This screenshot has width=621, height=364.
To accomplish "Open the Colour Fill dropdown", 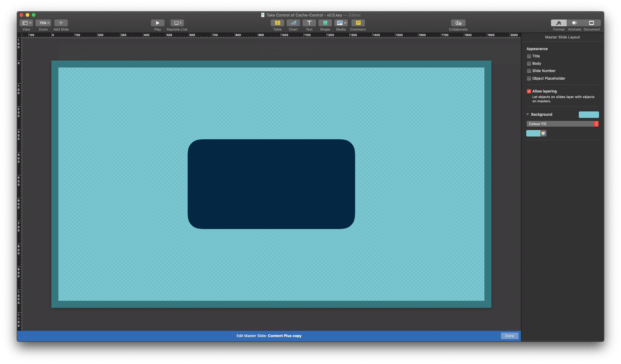I will (562, 124).
